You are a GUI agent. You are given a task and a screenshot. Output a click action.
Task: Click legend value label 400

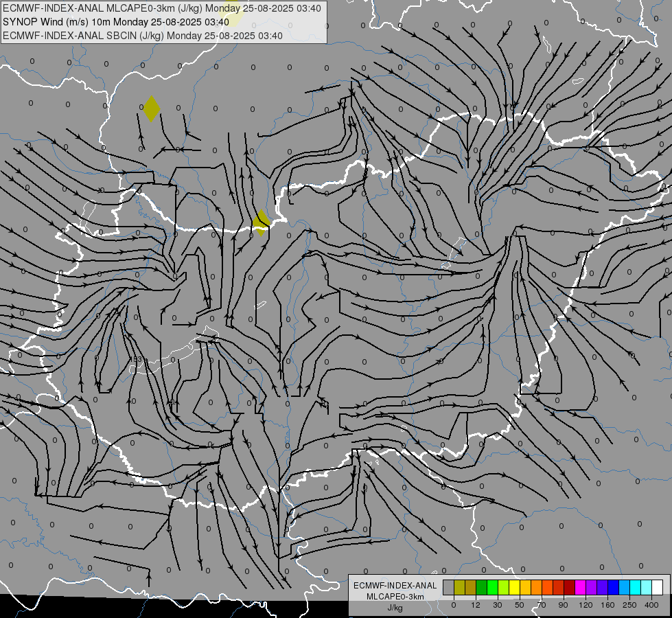[x=651, y=605]
